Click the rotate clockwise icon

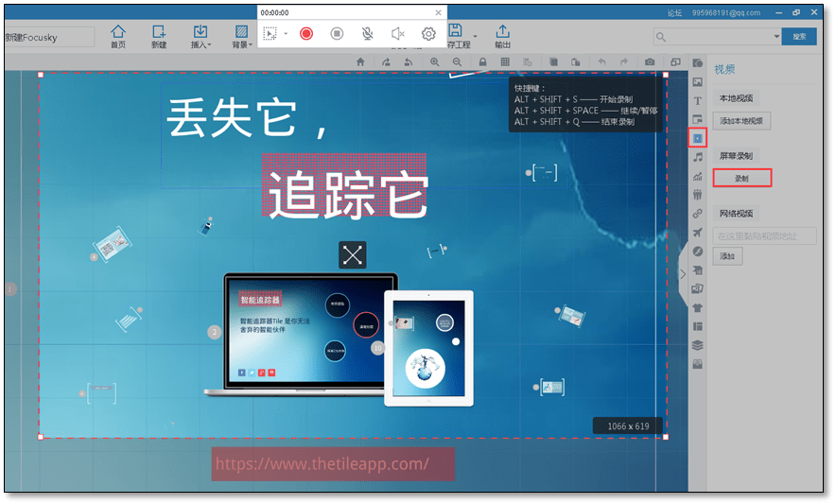pyautogui.click(x=386, y=61)
